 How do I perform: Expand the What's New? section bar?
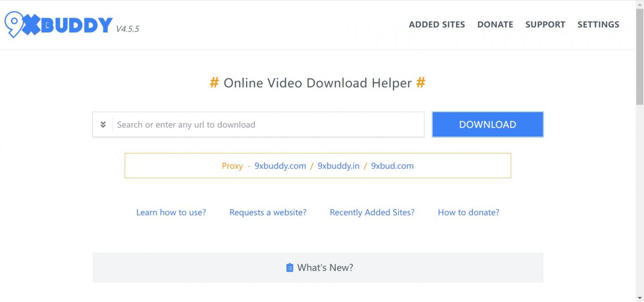(318, 268)
